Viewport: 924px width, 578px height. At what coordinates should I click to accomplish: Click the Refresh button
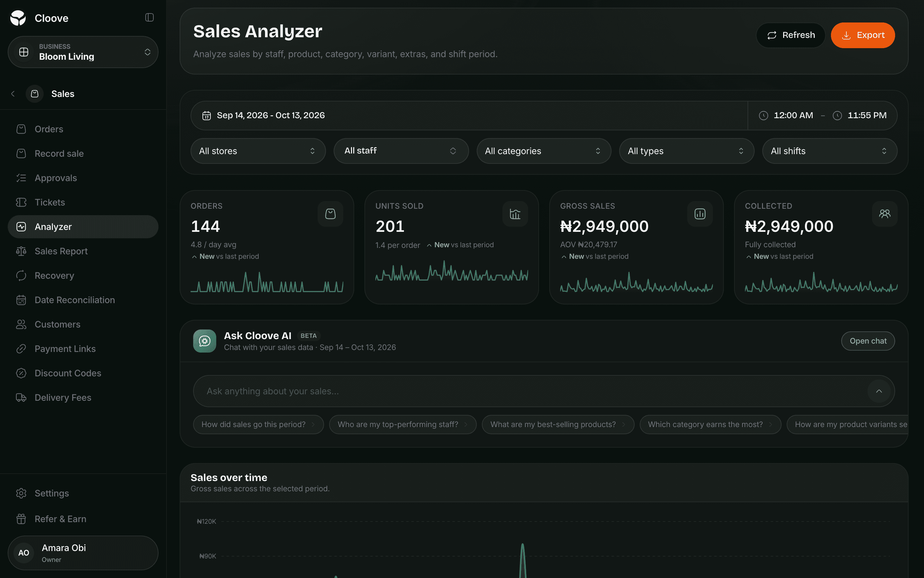pos(790,35)
